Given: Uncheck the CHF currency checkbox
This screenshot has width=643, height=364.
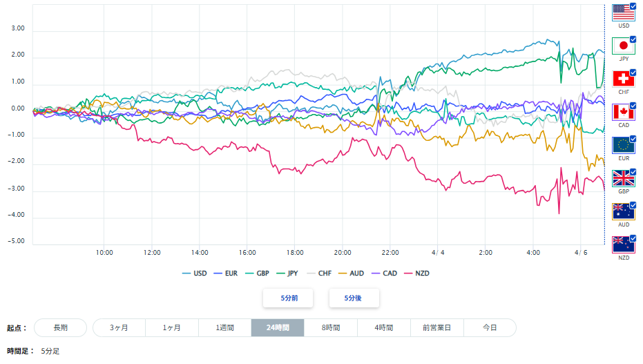Looking at the screenshot, I should [x=633, y=73].
